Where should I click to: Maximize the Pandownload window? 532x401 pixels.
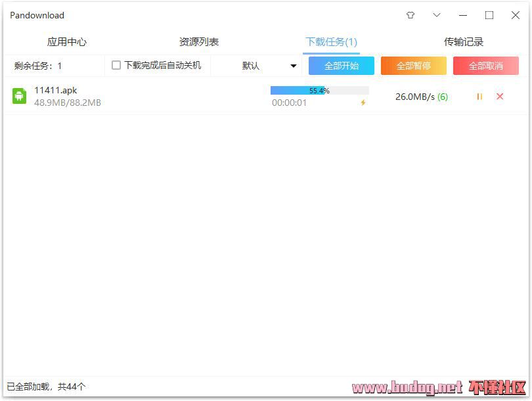[x=489, y=15]
